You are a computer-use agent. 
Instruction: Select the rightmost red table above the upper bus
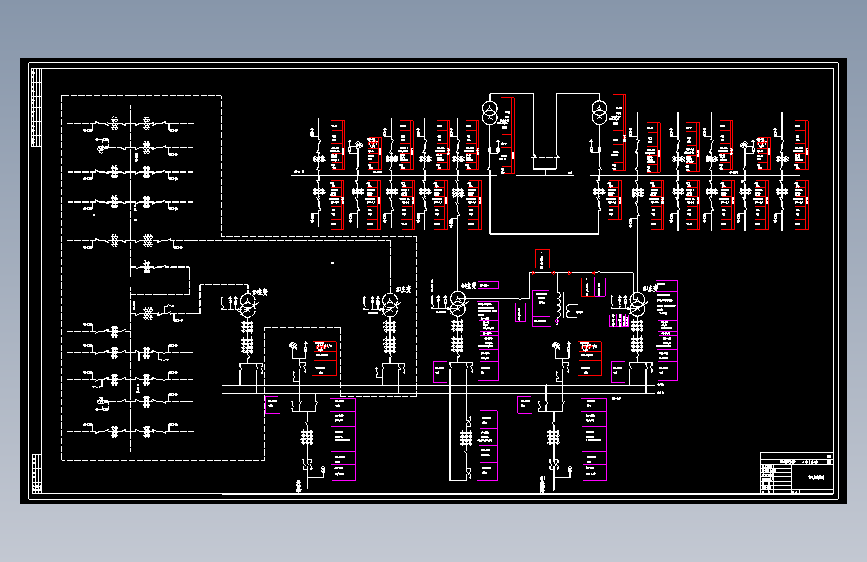tap(801, 145)
